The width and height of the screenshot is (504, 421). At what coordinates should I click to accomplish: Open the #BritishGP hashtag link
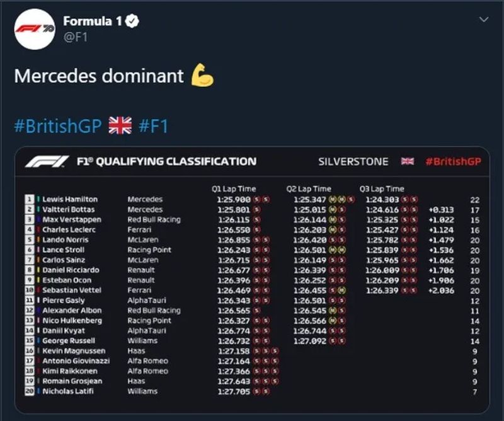coord(57,125)
